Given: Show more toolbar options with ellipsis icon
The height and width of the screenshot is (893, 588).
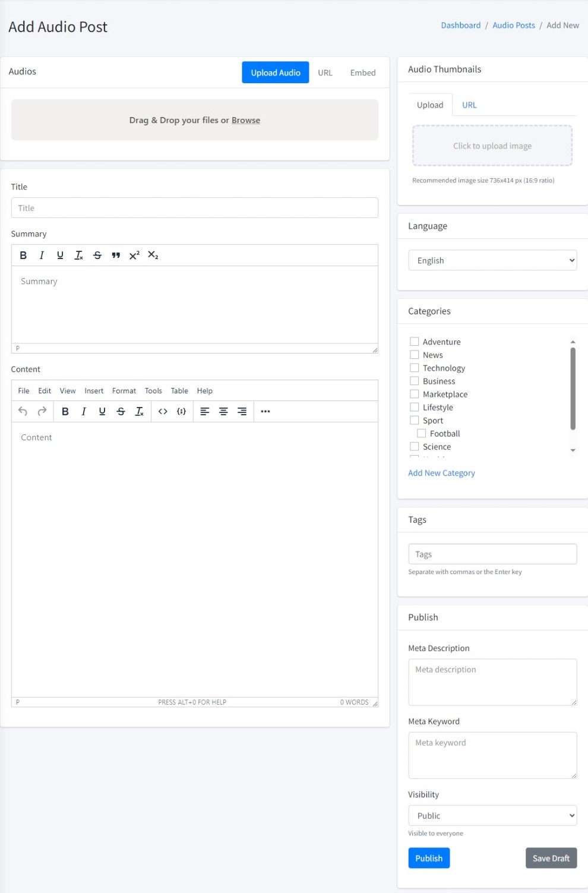Looking at the screenshot, I should (265, 411).
